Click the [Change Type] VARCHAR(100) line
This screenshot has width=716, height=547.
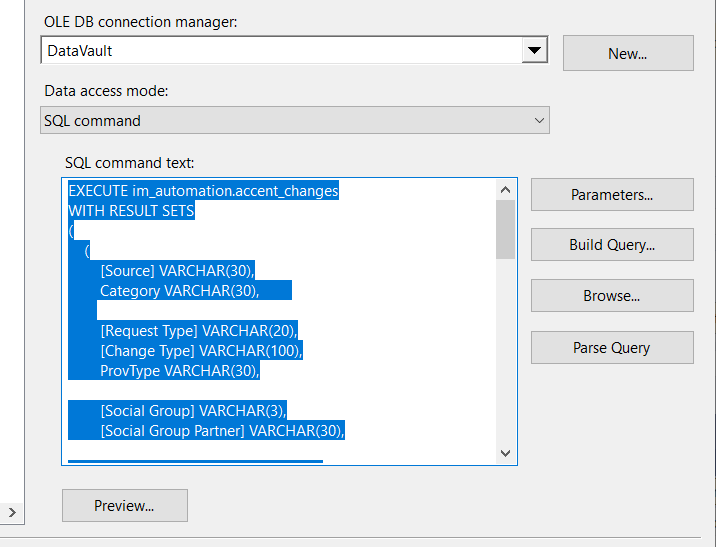coord(201,351)
